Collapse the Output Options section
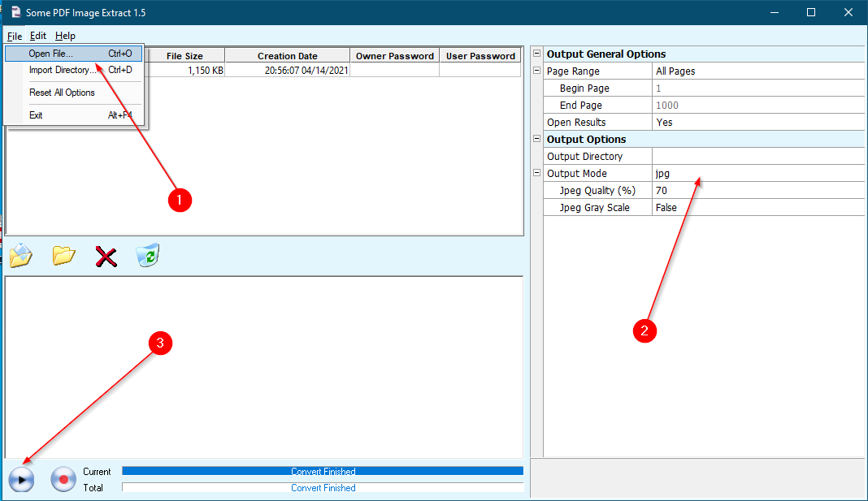The height and width of the screenshot is (501, 868). [x=536, y=139]
